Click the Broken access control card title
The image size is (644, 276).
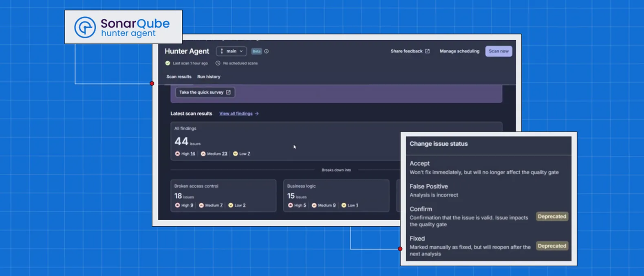tap(196, 186)
